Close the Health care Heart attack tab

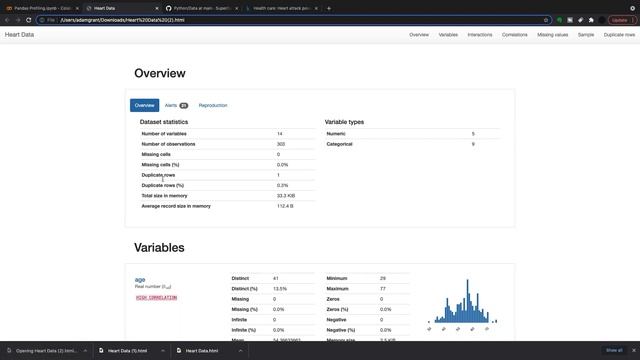click(x=316, y=8)
